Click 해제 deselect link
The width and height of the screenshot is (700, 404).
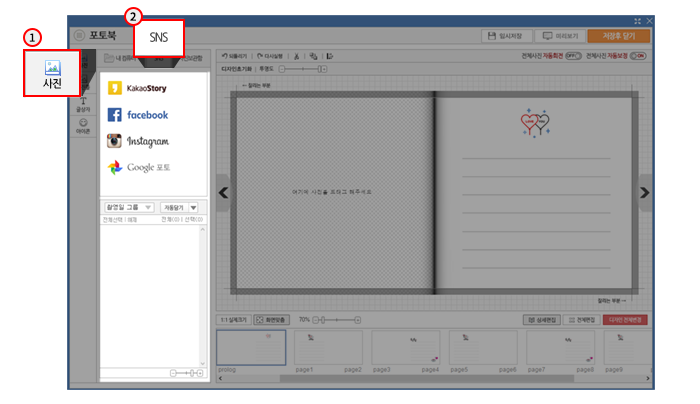(132, 220)
